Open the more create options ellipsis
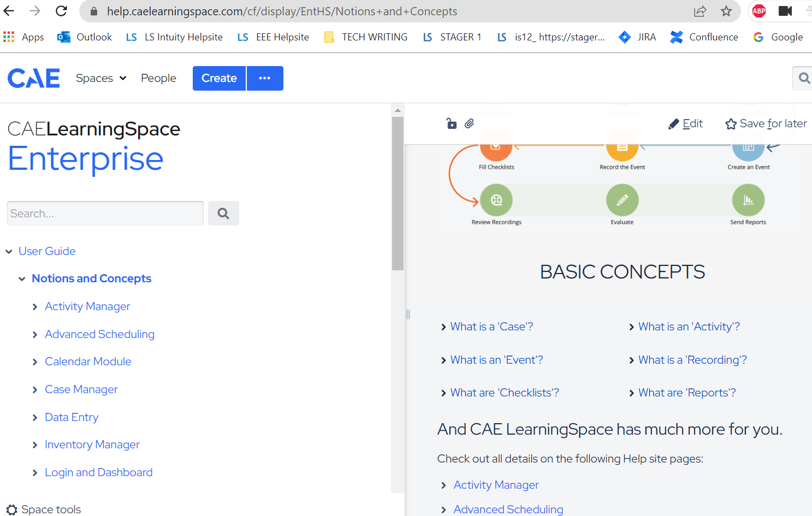Screen dimensions: 812x516 [265, 78]
